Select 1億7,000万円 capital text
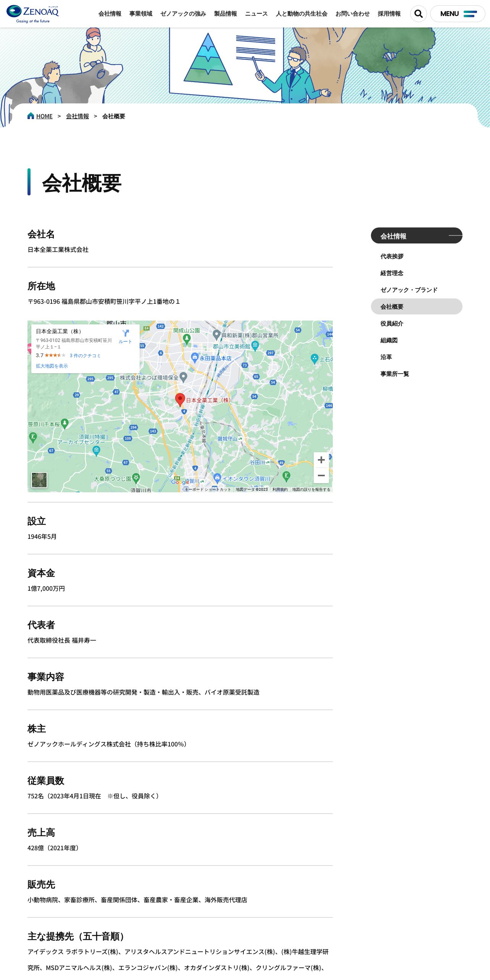The image size is (490, 980). click(46, 588)
